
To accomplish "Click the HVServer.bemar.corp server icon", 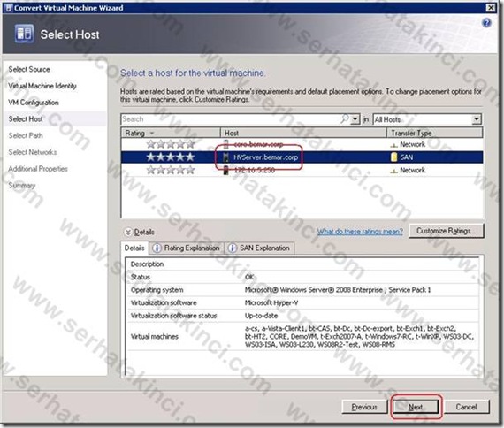I will [x=226, y=157].
